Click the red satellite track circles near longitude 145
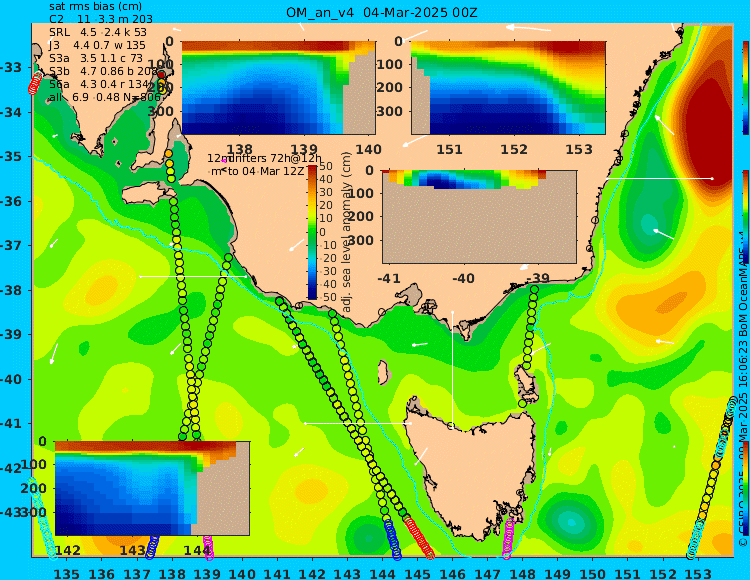750x580 pixels. click(419, 538)
